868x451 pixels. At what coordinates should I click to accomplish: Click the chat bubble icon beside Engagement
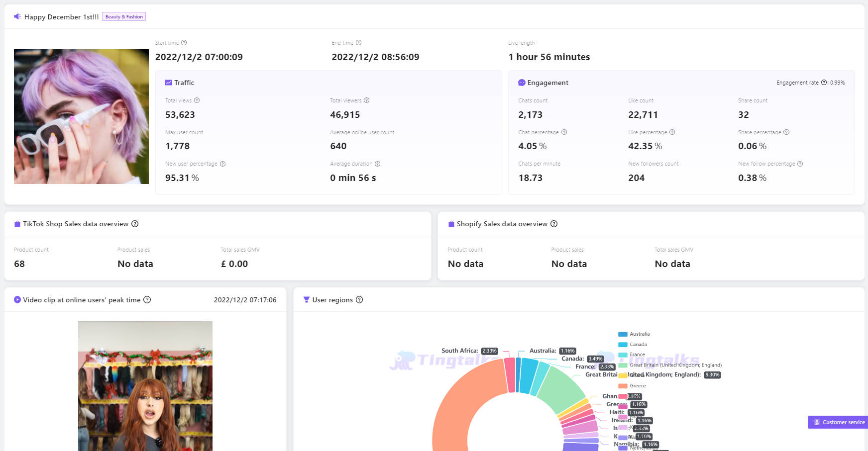click(x=522, y=83)
